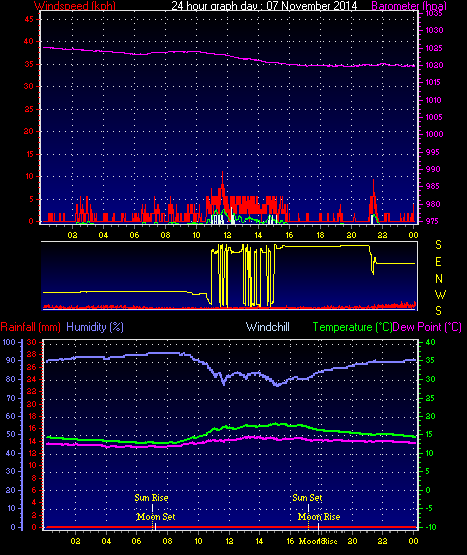Select 1020 on the Barometer axis
The width and height of the screenshot is (467, 555).
pyautogui.click(x=434, y=65)
